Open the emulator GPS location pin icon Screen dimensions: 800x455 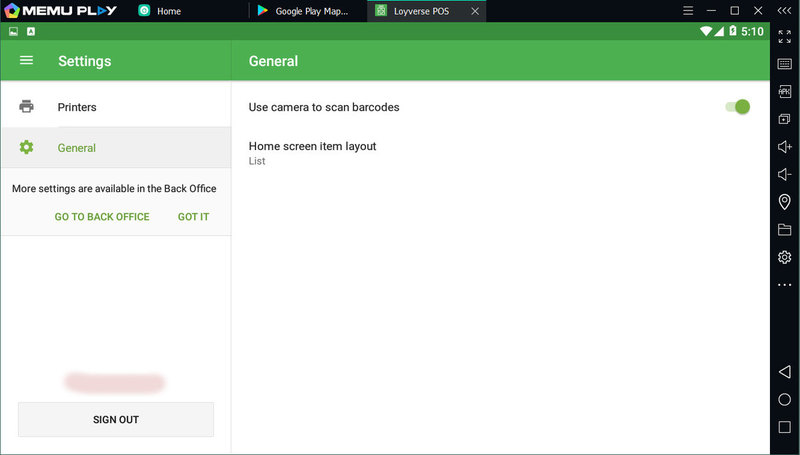point(785,202)
